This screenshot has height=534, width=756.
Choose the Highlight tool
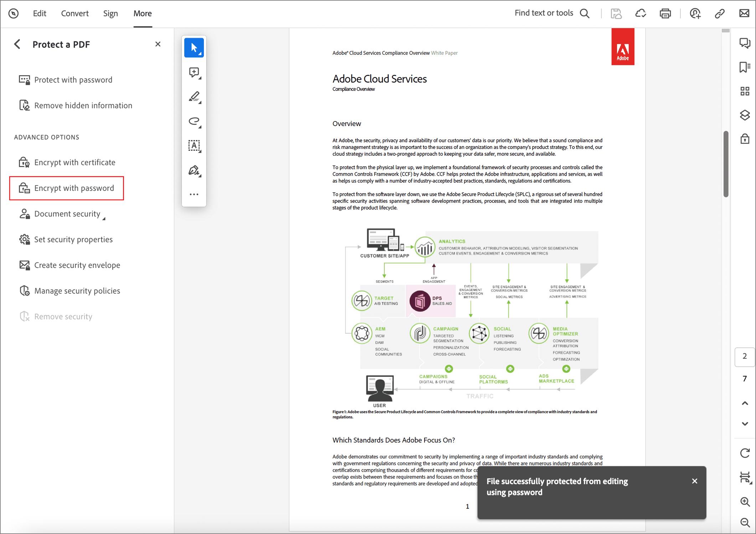point(194,97)
